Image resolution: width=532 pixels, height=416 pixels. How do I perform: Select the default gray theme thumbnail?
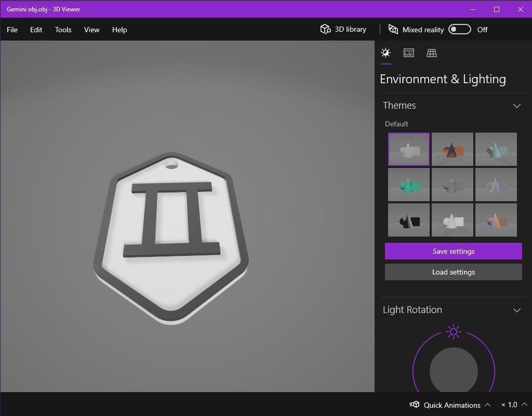click(408, 149)
